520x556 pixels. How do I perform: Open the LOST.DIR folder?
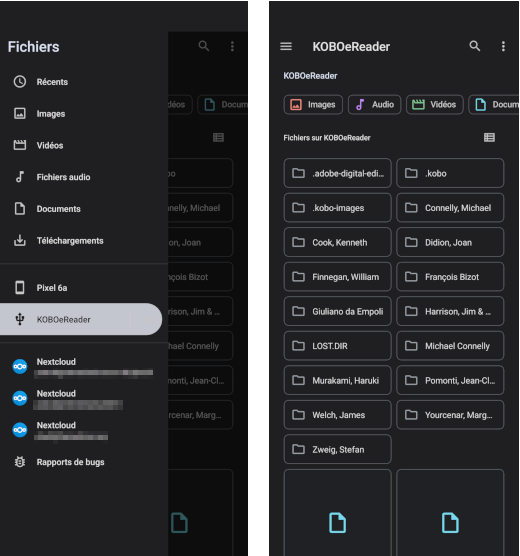click(x=337, y=346)
